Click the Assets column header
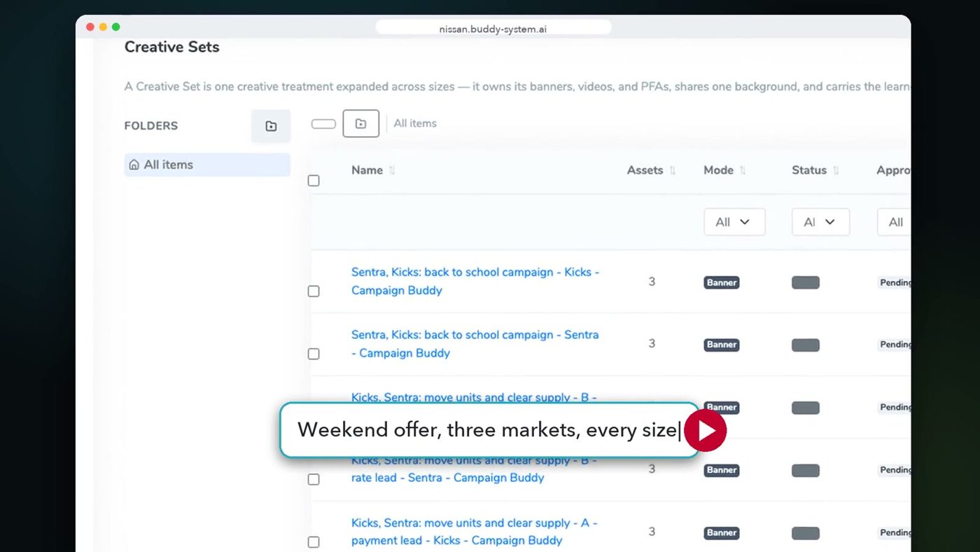The height and width of the screenshot is (552, 980). 645,170
